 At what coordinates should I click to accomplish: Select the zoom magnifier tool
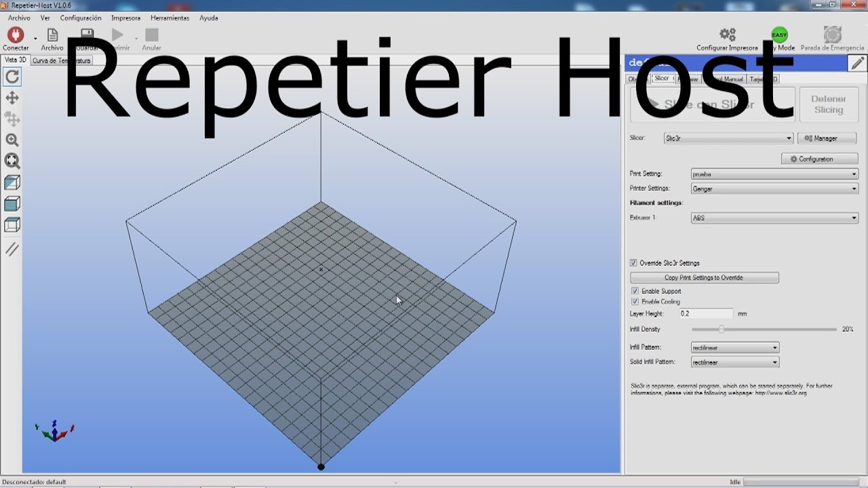(x=12, y=140)
